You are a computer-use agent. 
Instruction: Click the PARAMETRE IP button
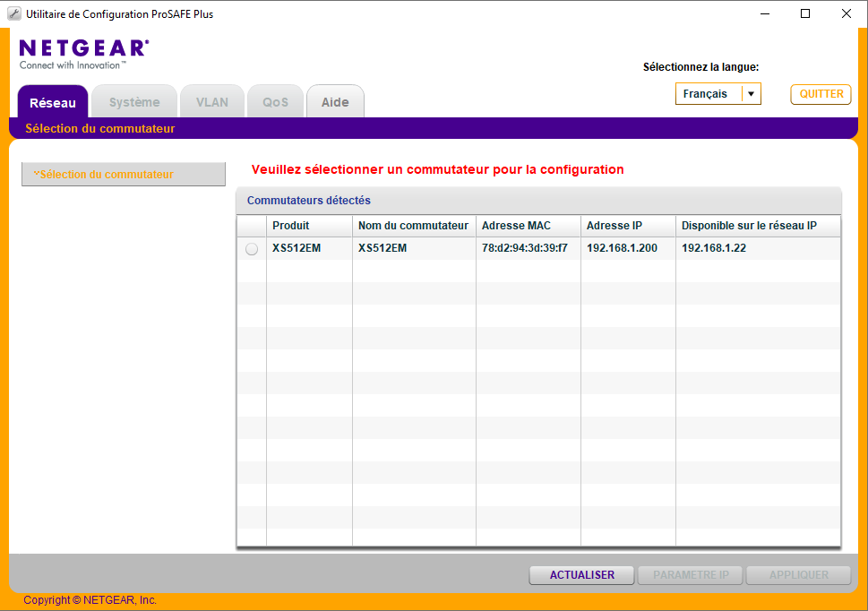click(x=691, y=575)
